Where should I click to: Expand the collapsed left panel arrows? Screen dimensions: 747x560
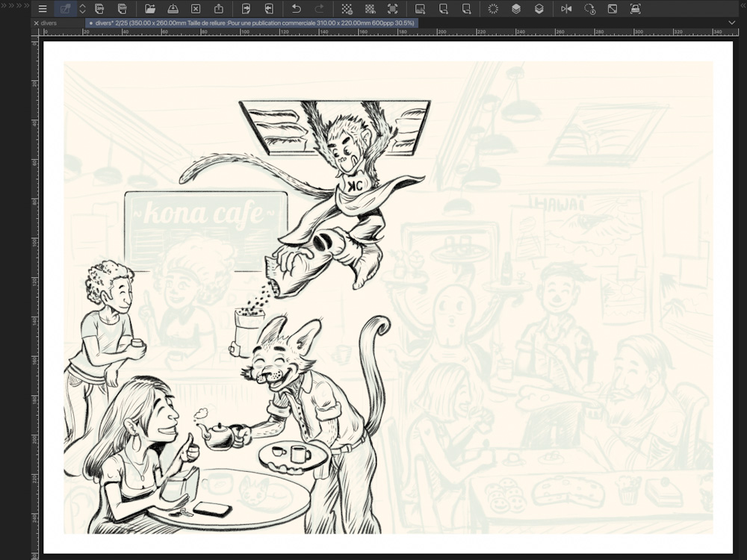tap(15, 5)
